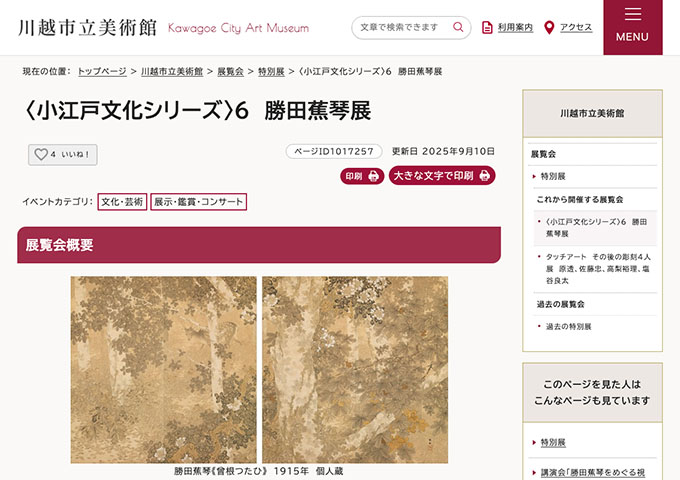Open 過去の特別展 sidebar item
This screenshot has width=680, height=480.
pyautogui.click(x=568, y=326)
